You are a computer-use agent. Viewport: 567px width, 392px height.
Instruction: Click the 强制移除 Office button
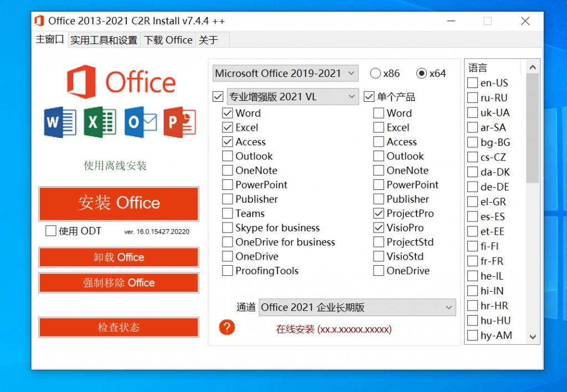point(118,282)
